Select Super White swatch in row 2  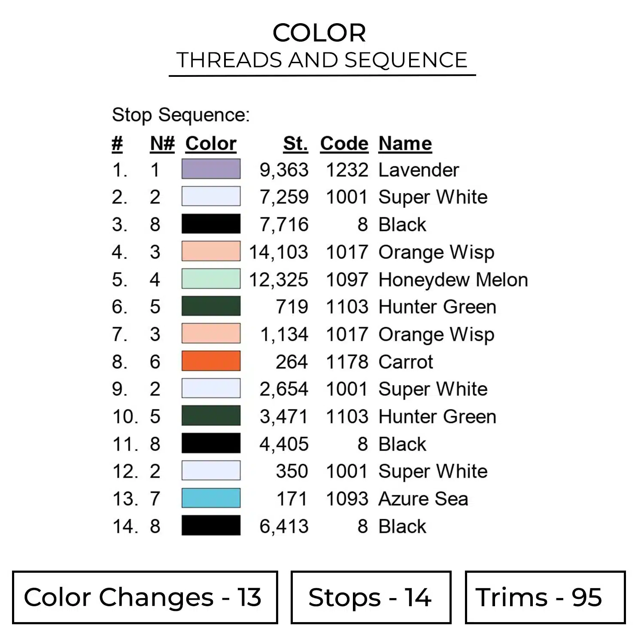pyautogui.click(x=211, y=197)
